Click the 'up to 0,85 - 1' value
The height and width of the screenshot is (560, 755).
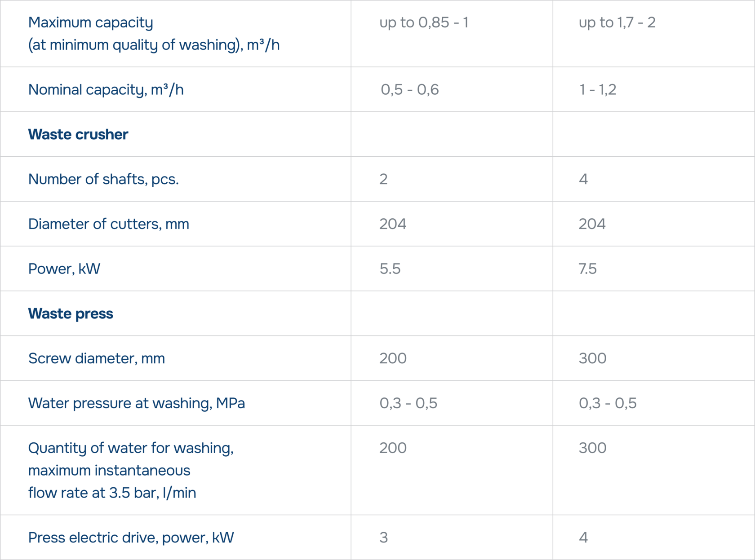click(x=424, y=22)
